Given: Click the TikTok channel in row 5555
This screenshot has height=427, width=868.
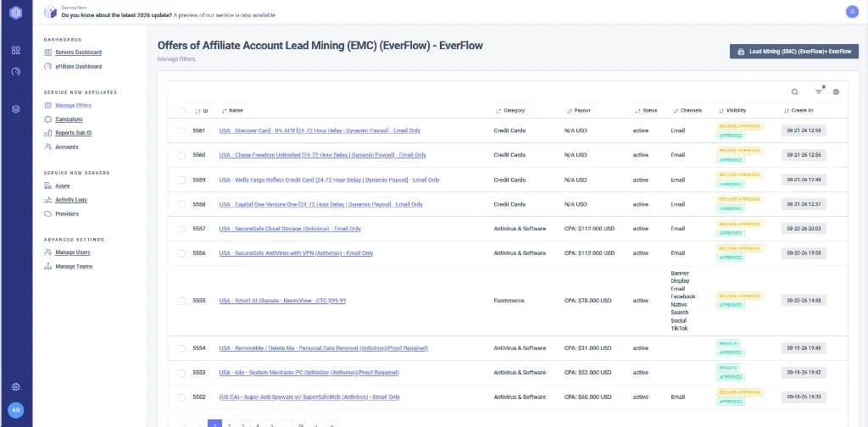Looking at the screenshot, I should pyautogui.click(x=678, y=329).
